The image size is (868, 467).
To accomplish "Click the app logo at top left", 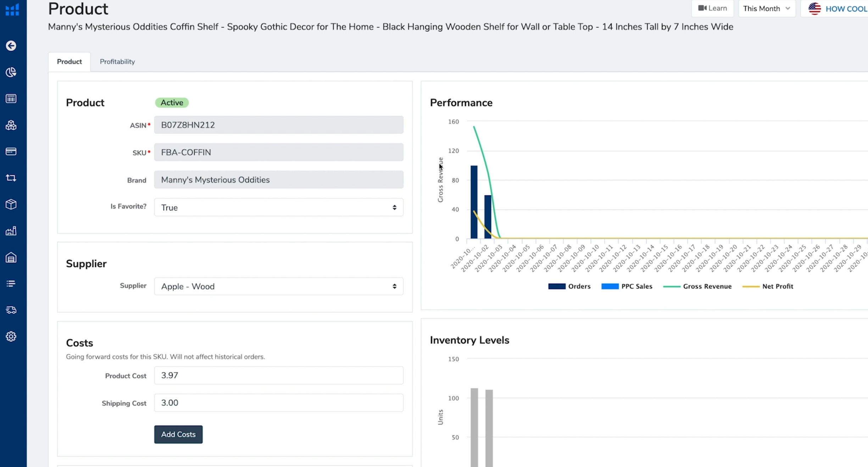I will (12, 10).
